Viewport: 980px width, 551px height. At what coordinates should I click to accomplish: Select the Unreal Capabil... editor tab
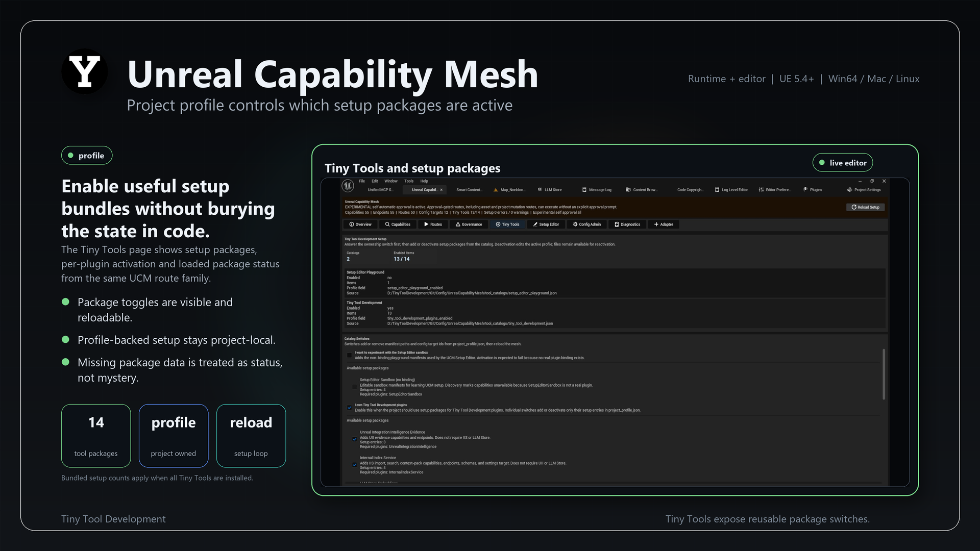[x=424, y=190]
